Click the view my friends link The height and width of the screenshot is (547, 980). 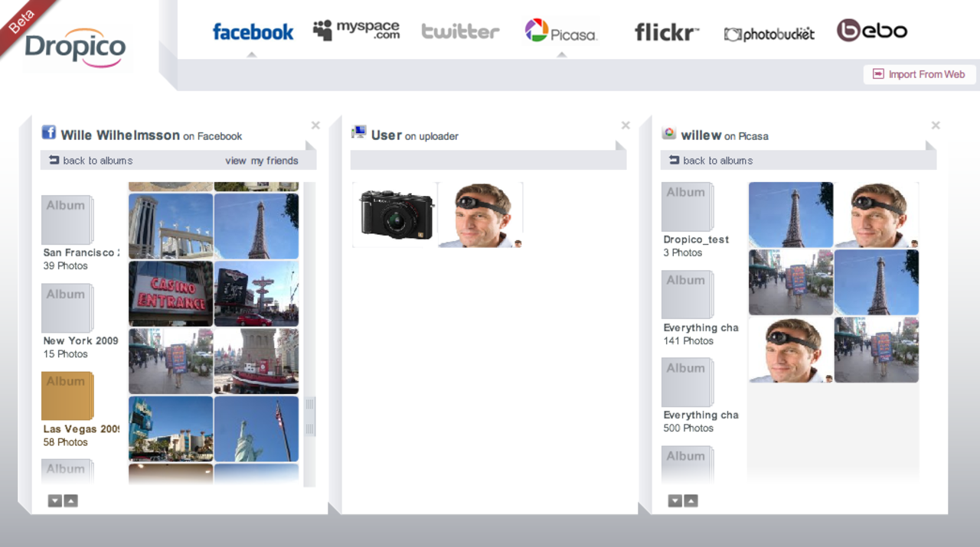(261, 161)
